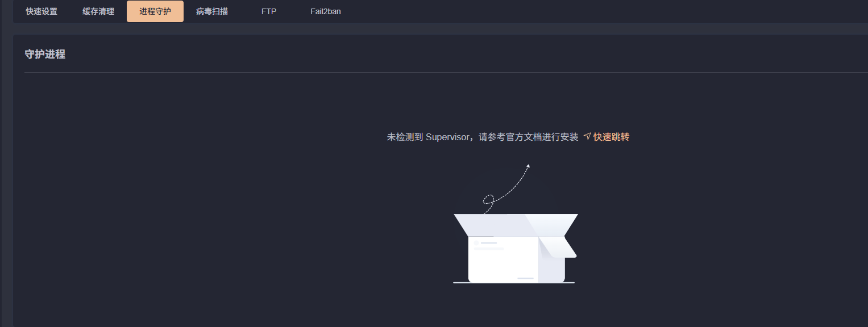The width and height of the screenshot is (868, 327).
Task: Switch to the Fail2ban tab
Action: click(326, 11)
